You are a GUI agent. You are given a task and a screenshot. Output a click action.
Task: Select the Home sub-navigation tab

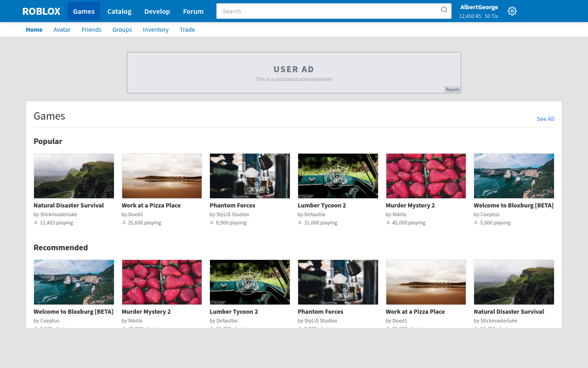34,29
